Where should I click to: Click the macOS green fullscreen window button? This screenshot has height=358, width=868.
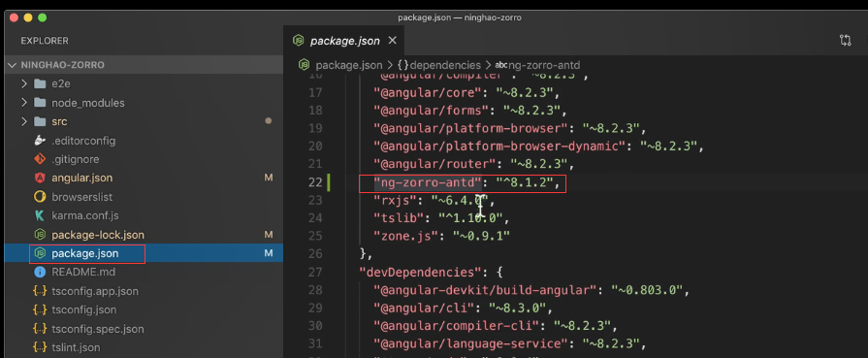(x=42, y=17)
